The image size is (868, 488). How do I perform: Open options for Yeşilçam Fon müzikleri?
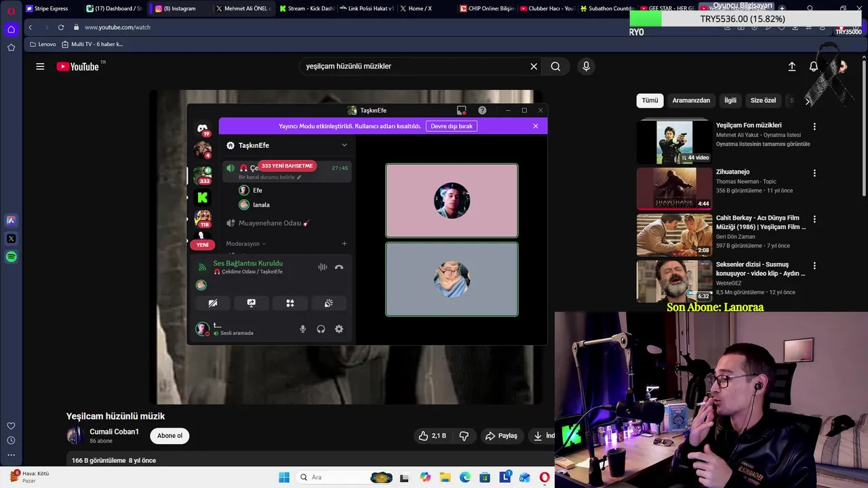814,126
